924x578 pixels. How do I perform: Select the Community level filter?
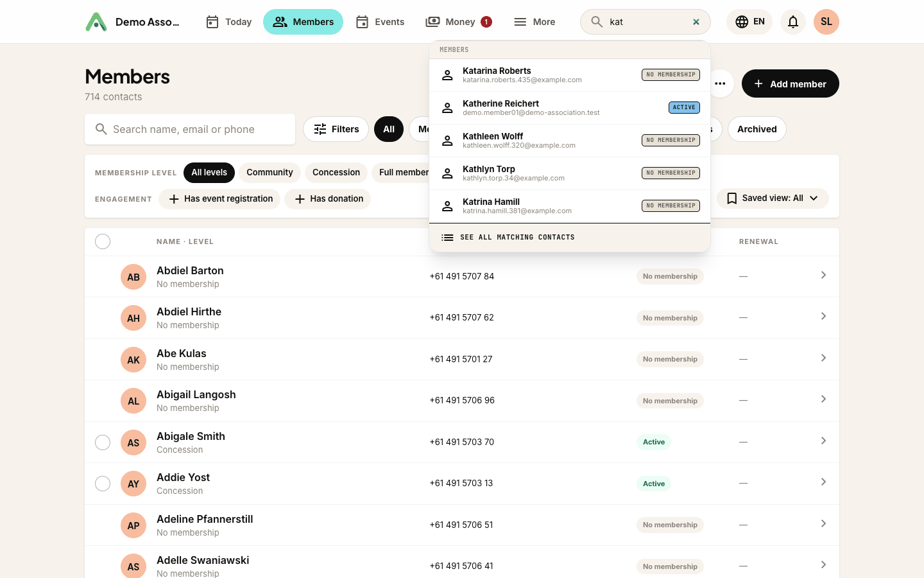tap(269, 173)
